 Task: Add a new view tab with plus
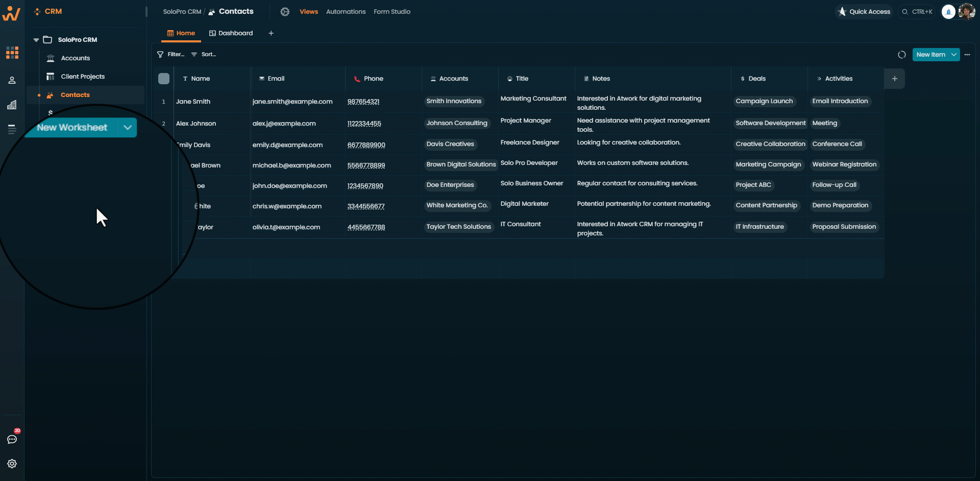[271, 33]
